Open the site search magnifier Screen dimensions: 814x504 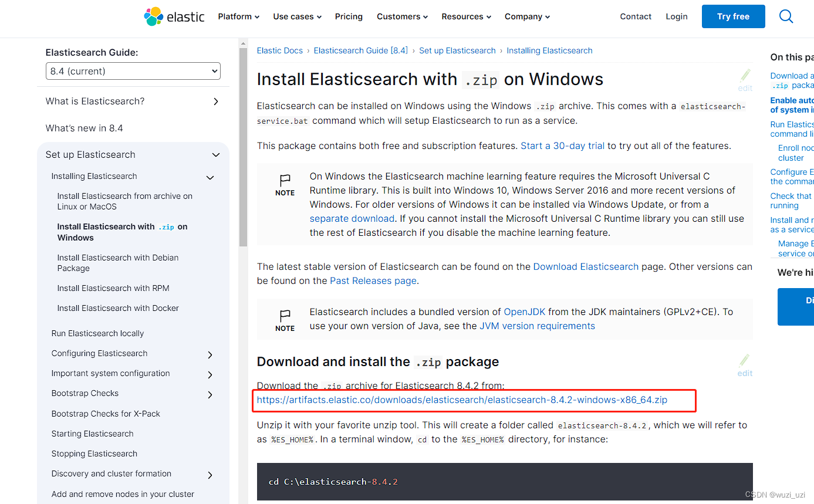coord(786,16)
